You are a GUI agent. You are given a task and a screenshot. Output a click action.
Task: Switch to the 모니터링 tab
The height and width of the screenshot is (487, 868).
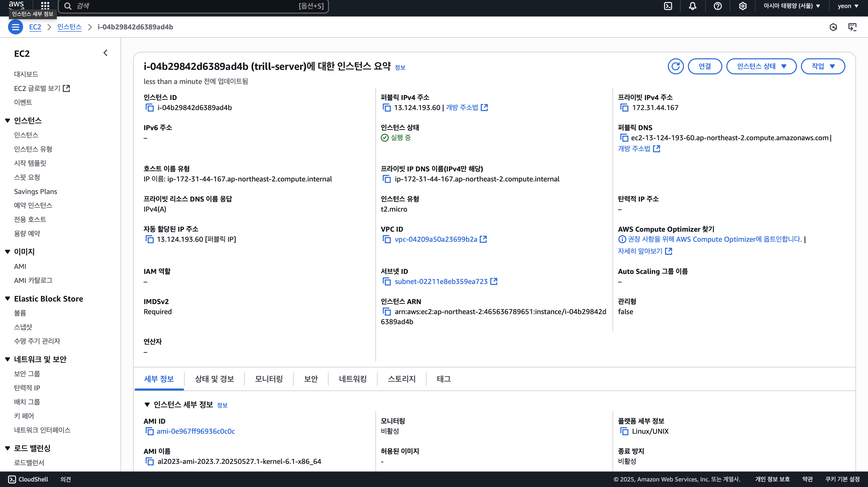(268, 379)
